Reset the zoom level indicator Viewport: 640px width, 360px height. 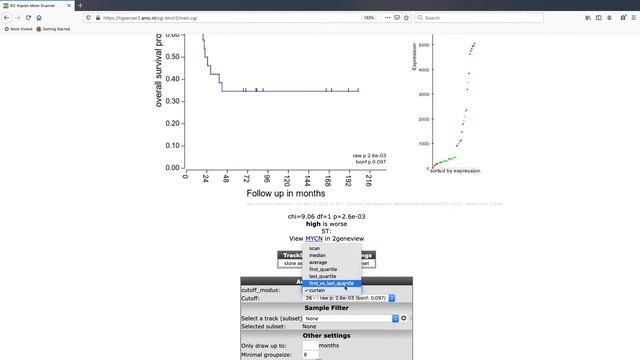tap(369, 18)
